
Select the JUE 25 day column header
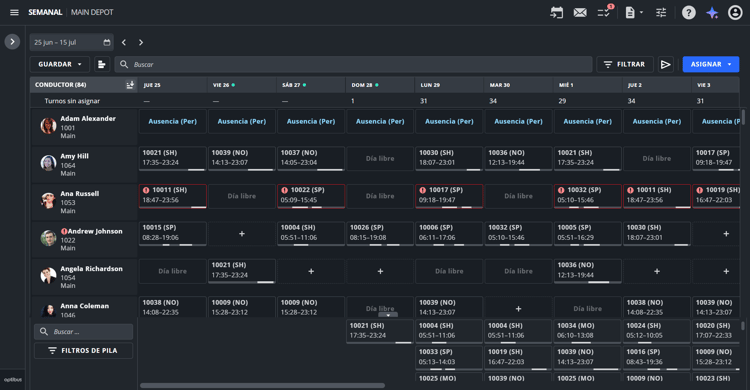pos(172,85)
